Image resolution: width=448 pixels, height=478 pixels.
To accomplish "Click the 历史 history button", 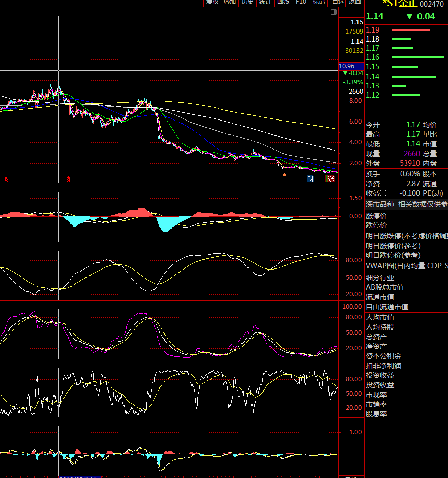I will 247,2.
